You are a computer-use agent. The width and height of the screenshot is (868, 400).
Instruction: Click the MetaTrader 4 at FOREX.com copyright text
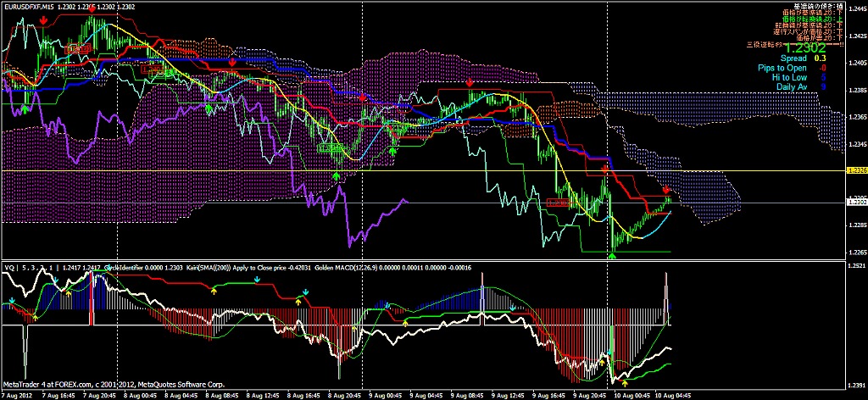(x=114, y=385)
